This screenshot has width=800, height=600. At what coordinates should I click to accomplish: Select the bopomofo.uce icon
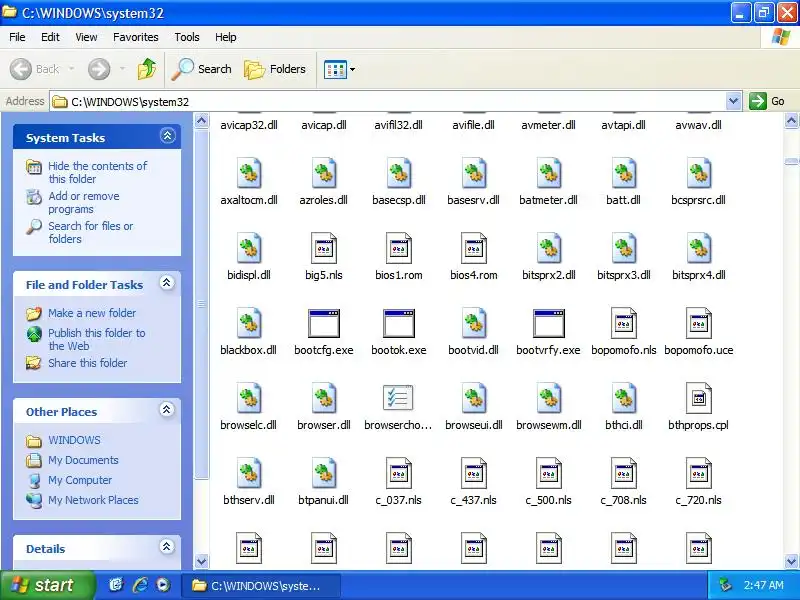[x=699, y=323]
